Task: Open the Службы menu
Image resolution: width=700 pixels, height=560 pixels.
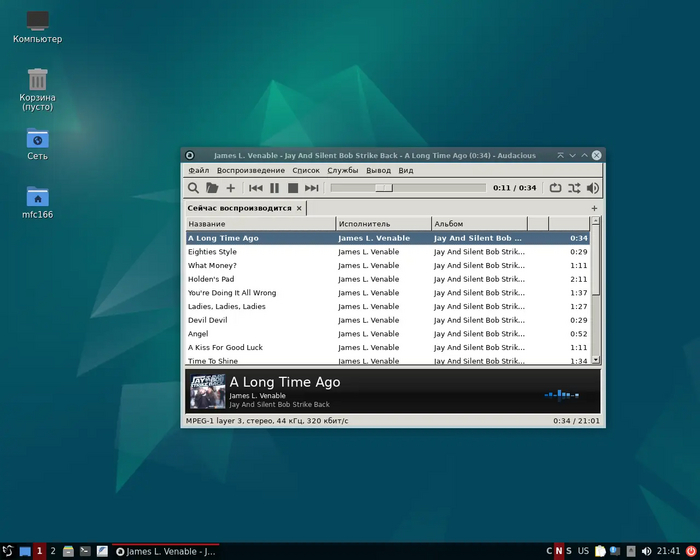Action: (342, 170)
